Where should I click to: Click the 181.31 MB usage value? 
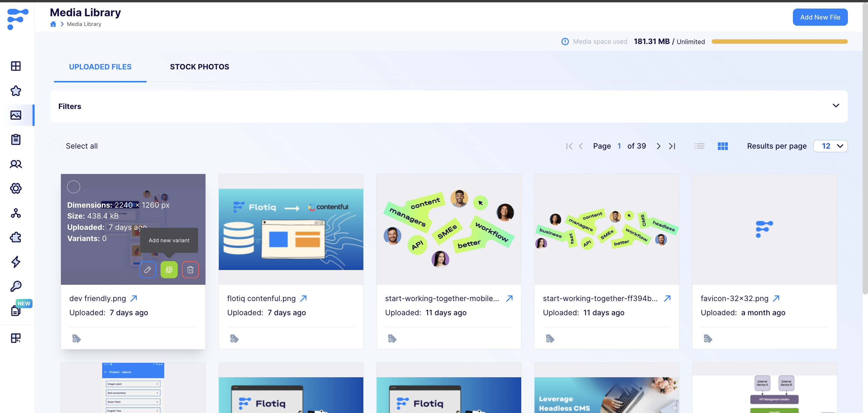tap(652, 41)
